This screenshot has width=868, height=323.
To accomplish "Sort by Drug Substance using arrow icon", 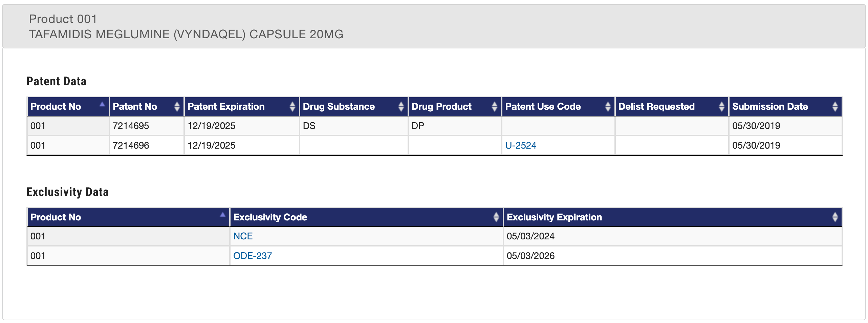I will 401,107.
